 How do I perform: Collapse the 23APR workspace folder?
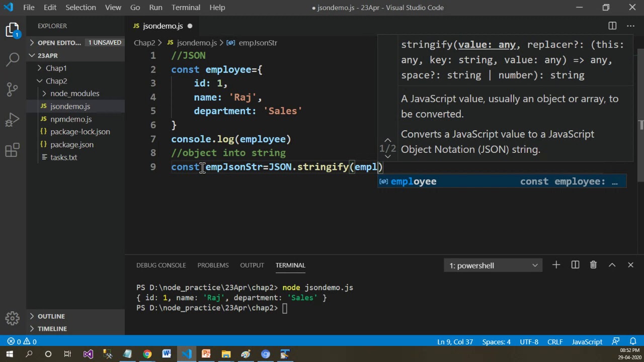(75, 55)
